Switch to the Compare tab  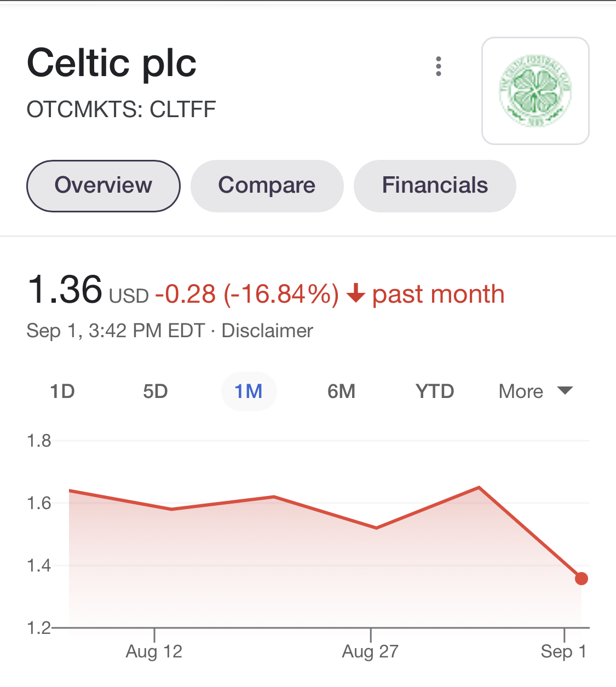pyautogui.click(x=267, y=186)
